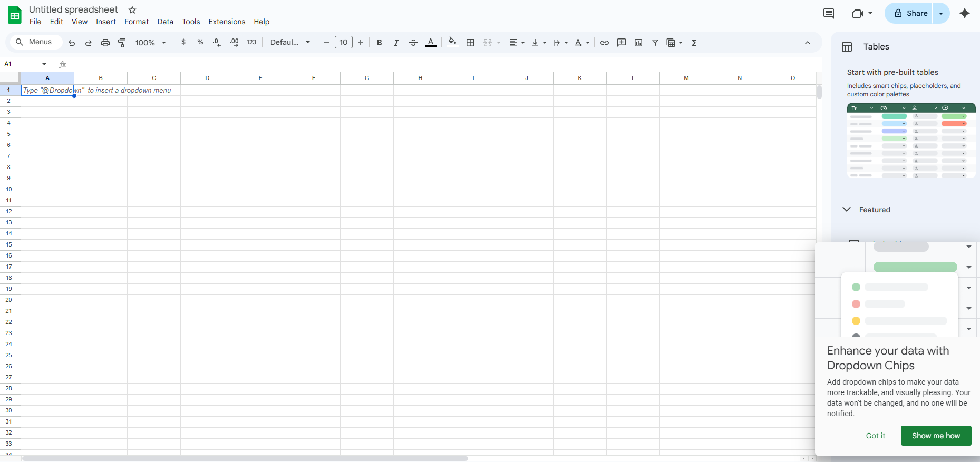Viewport: 980px width, 462px height.
Task: Open the Default font dropdown
Action: point(290,43)
